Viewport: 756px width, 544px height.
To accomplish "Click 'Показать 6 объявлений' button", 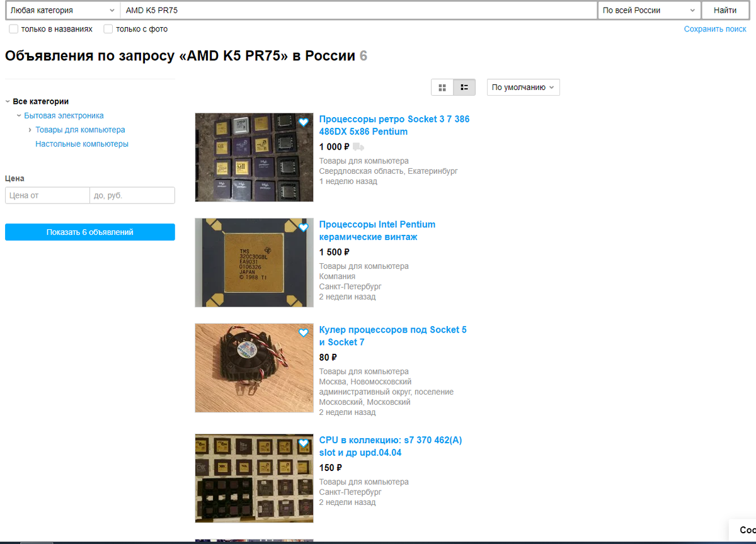I will pos(90,232).
